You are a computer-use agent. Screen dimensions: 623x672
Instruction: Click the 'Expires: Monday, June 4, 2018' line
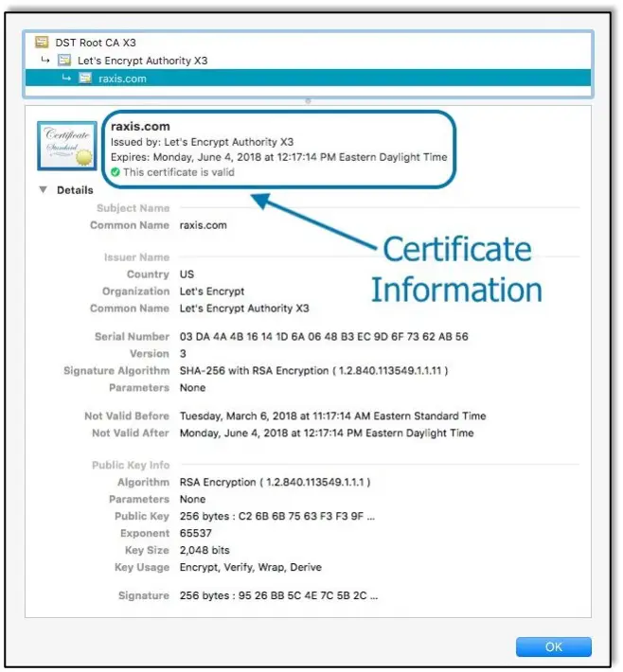click(x=278, y=157)
